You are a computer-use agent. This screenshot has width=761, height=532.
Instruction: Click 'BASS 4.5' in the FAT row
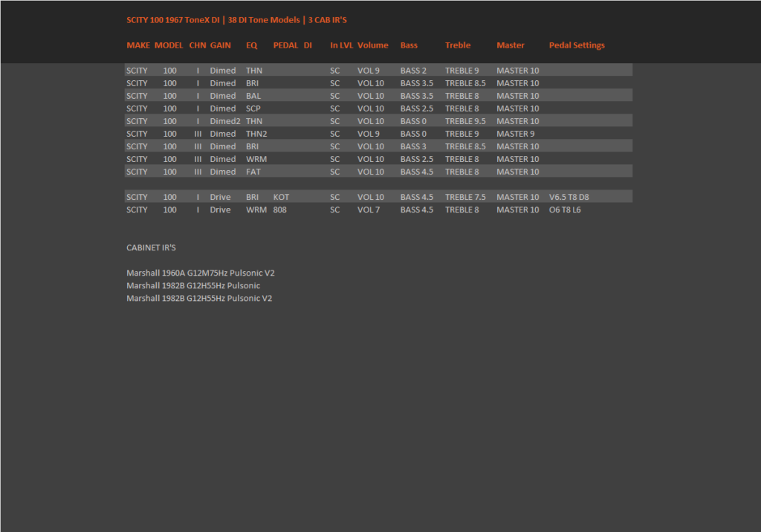[416, 172]
